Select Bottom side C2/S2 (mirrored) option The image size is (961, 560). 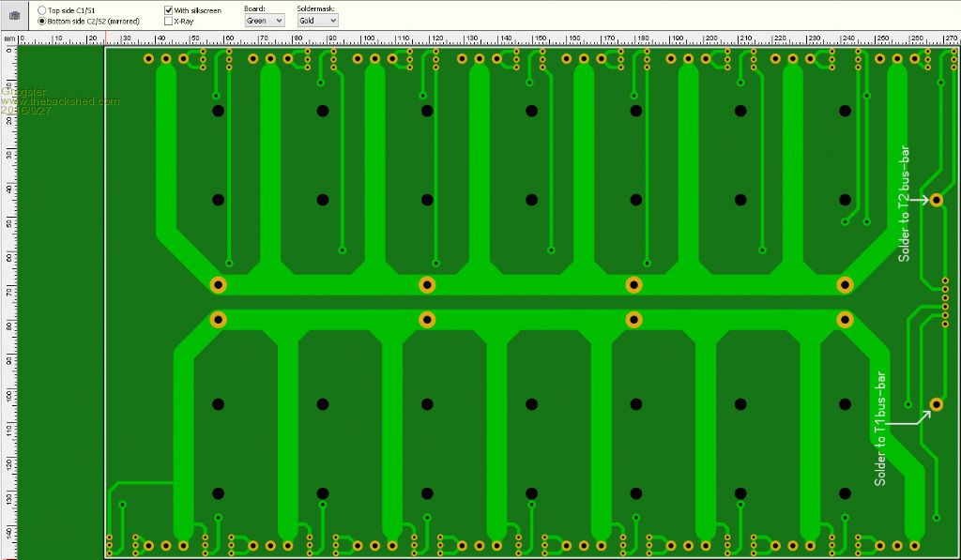pos(41,20)
